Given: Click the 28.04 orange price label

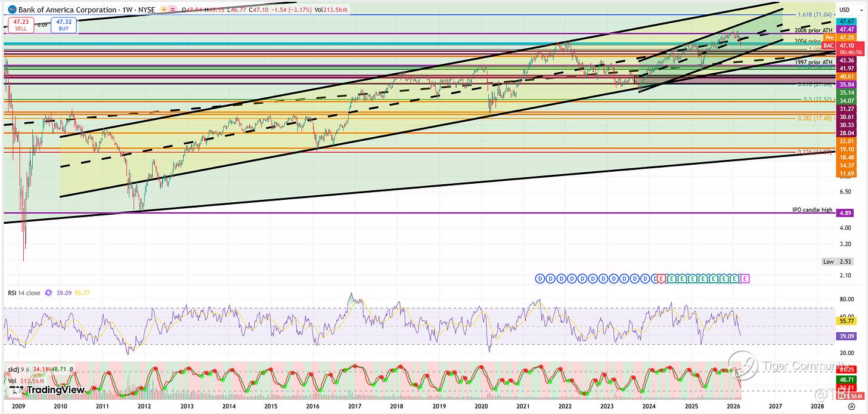Looking at the screenshot, I should tap(846, 132).
